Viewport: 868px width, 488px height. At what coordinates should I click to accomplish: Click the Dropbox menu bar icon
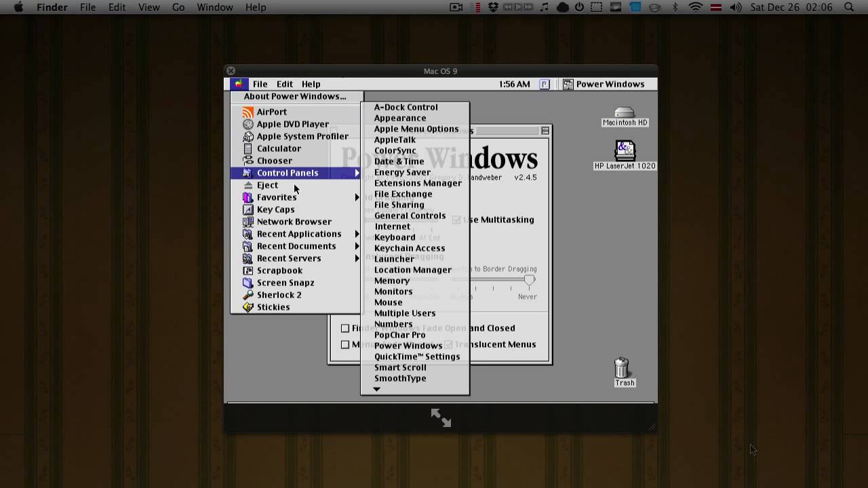coord(493,7)
